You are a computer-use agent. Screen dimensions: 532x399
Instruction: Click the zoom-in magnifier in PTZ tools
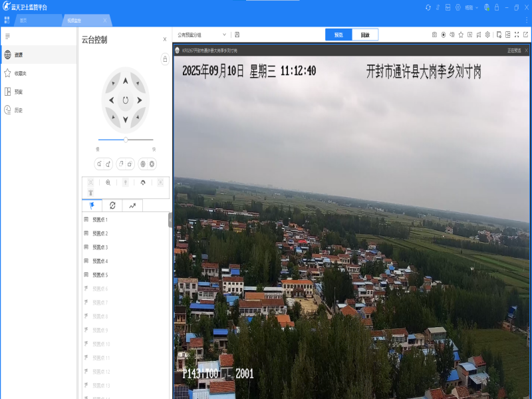point(108,182)
